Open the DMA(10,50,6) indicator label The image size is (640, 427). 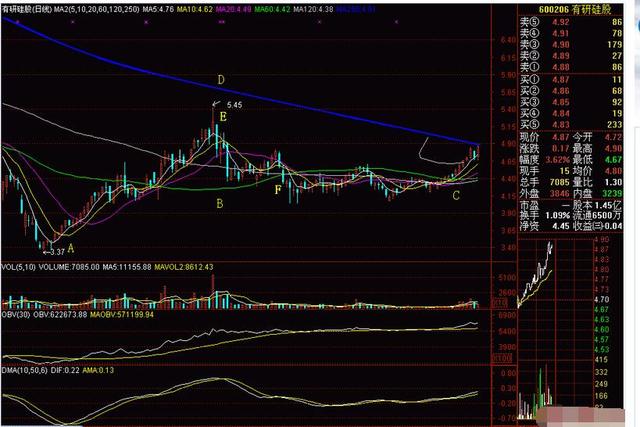[x=24, y=370]
